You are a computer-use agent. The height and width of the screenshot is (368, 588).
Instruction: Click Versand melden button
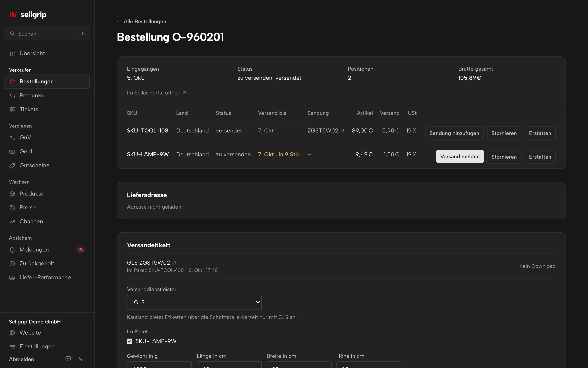(460, 156)
